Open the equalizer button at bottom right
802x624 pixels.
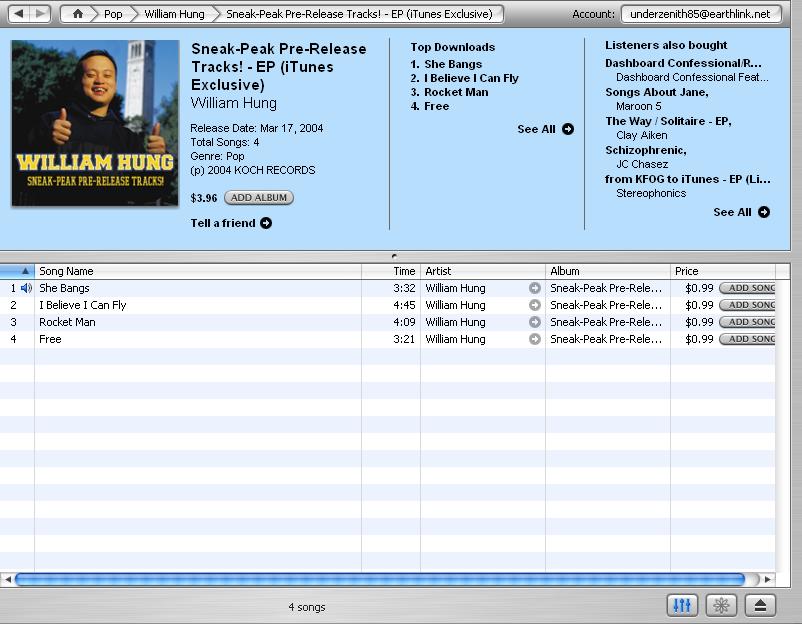[681, 605]
